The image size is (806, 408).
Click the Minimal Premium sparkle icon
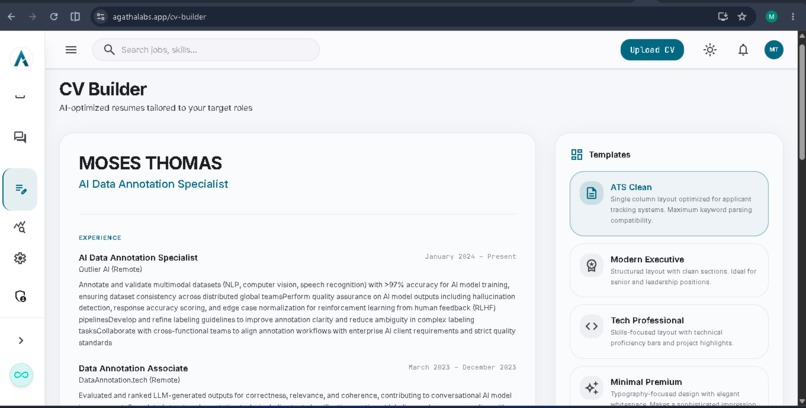coord(592,388)
